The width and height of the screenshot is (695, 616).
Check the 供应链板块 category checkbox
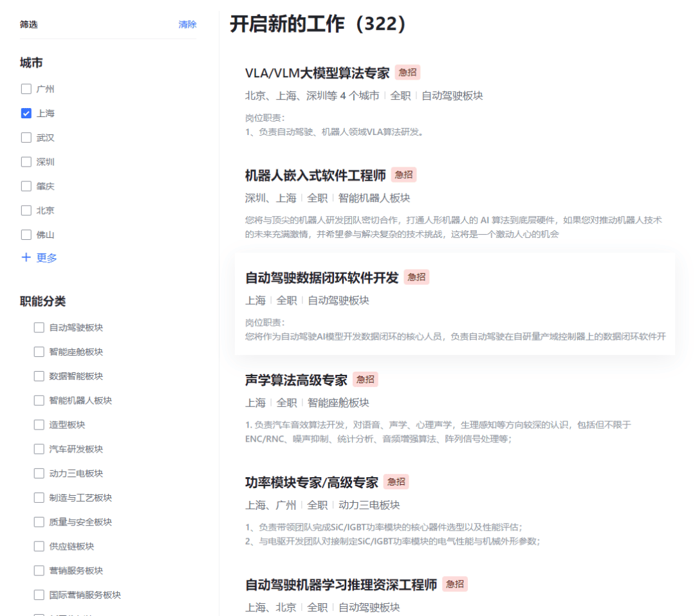point(39,546)
